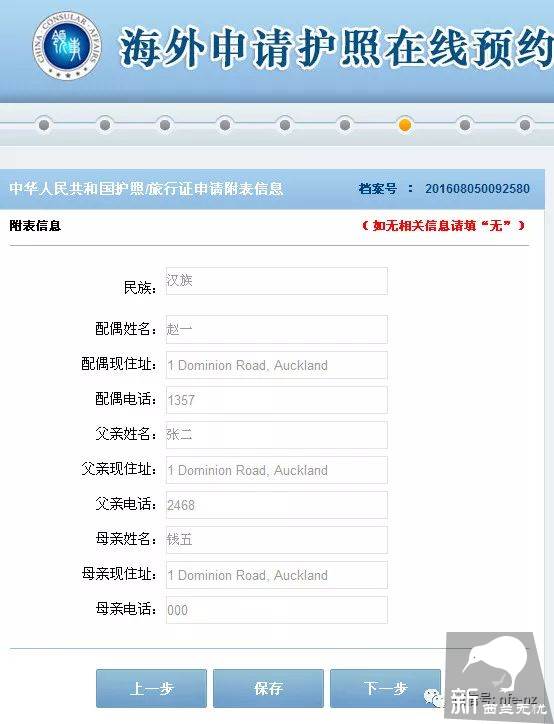Click the 海外申请护照在线预约 page title
This screenshot has width=554, height=724.
(x=336, y=47)
